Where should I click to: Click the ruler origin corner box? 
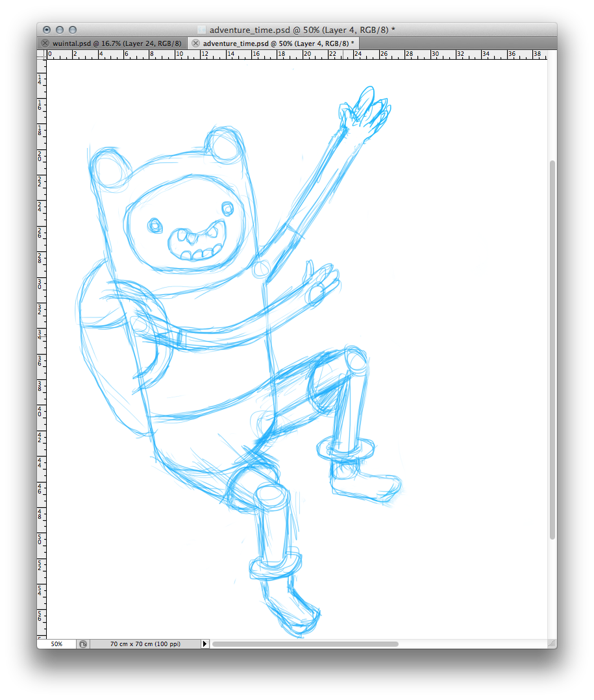coord(42,55)
